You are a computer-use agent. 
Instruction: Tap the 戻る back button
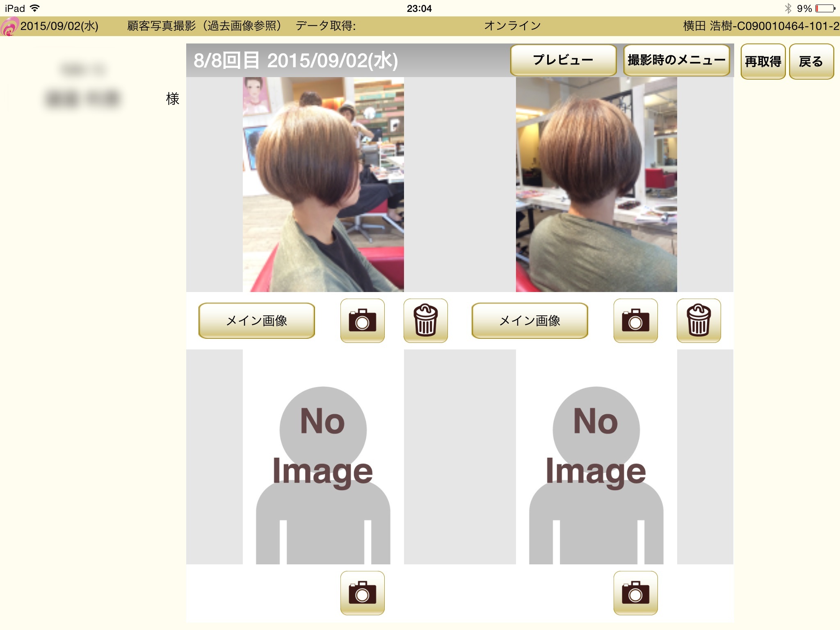point(811,62)
